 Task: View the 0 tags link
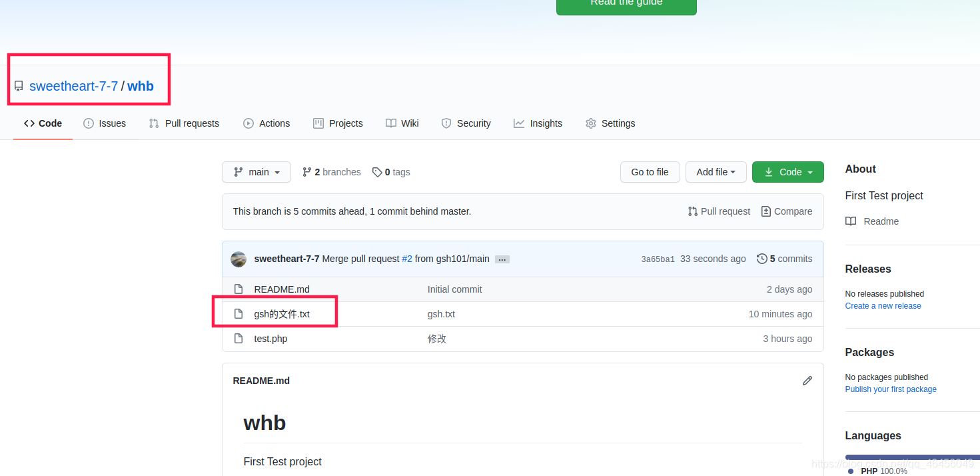click(391, 172)
